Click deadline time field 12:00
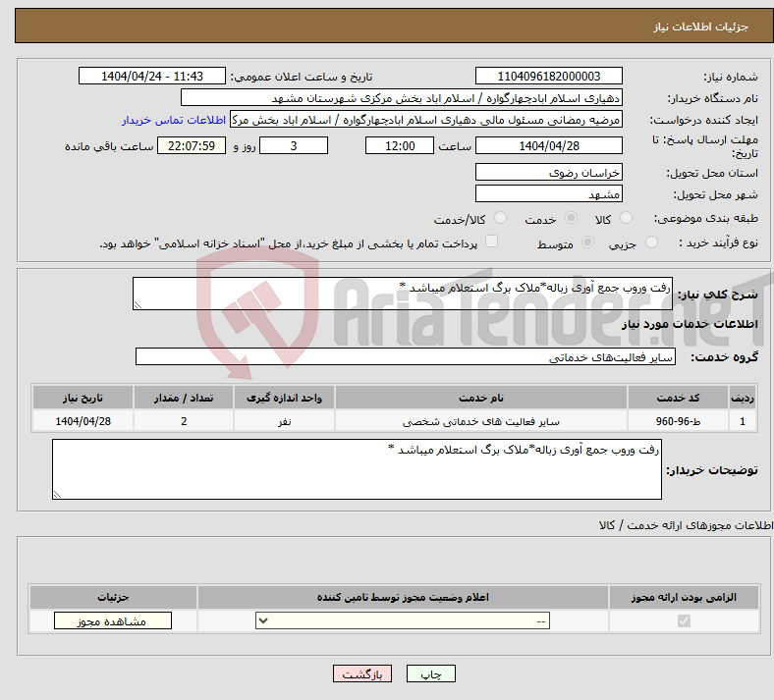774x700 pixels. 400,145
